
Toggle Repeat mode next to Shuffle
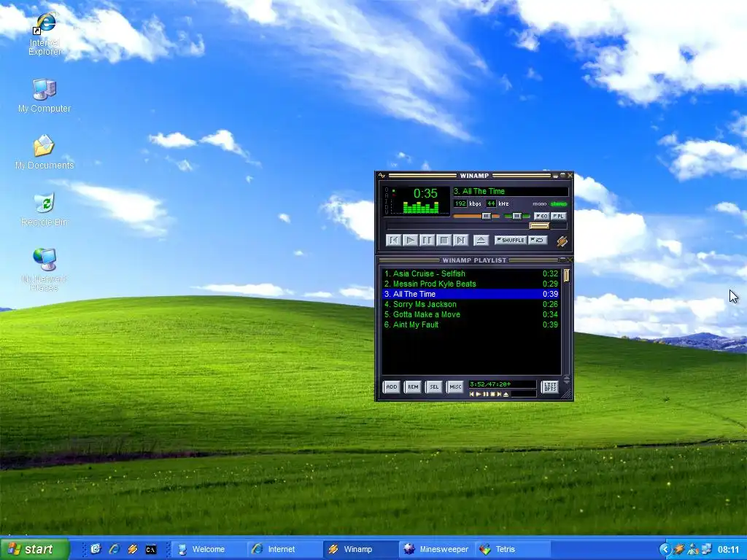[538, 240]
